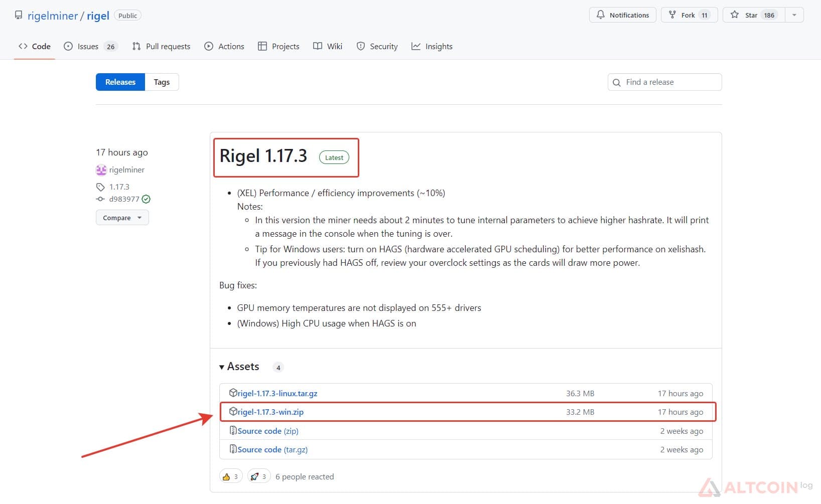Open commit d983977
The image size is (821, 504).
tap(124, 199)
